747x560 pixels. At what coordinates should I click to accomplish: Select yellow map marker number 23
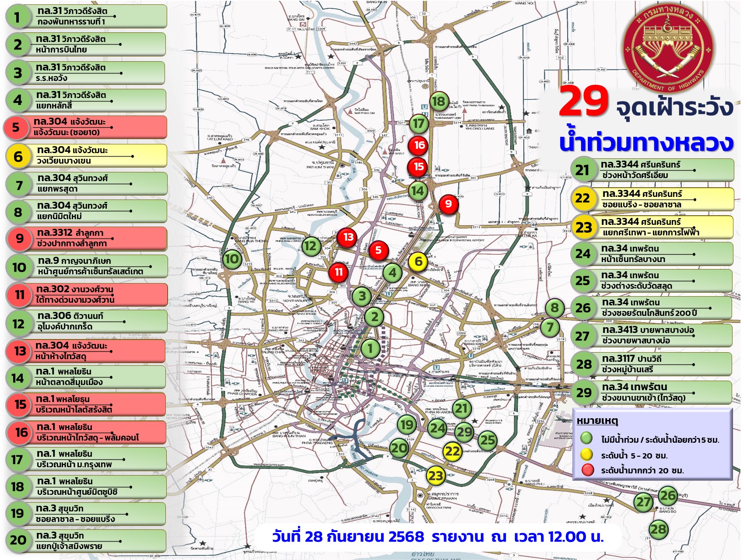tap(435, 476)
